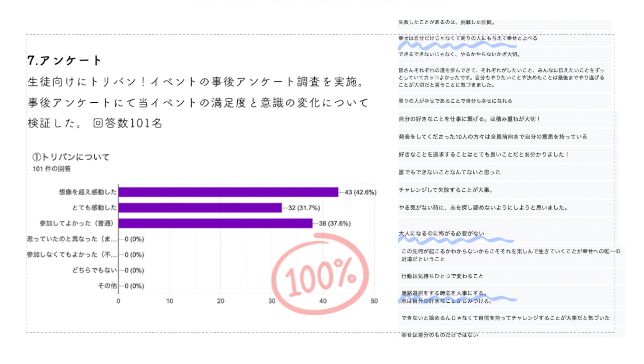The height and width of the screenshot is (364, 644).
Task: Click the response 失敗したことがあるのは、挑戦した証拠。
Action: click(x=447, y=22)
